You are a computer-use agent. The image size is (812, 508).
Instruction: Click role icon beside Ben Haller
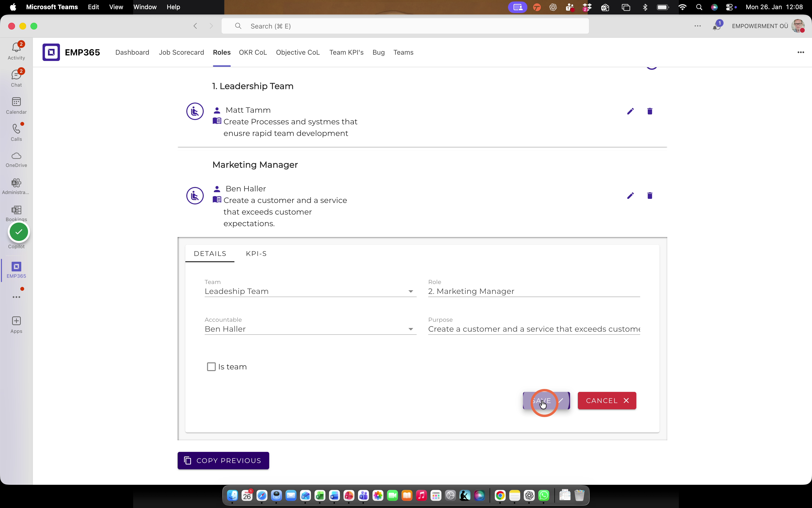(x=195, y=195)
